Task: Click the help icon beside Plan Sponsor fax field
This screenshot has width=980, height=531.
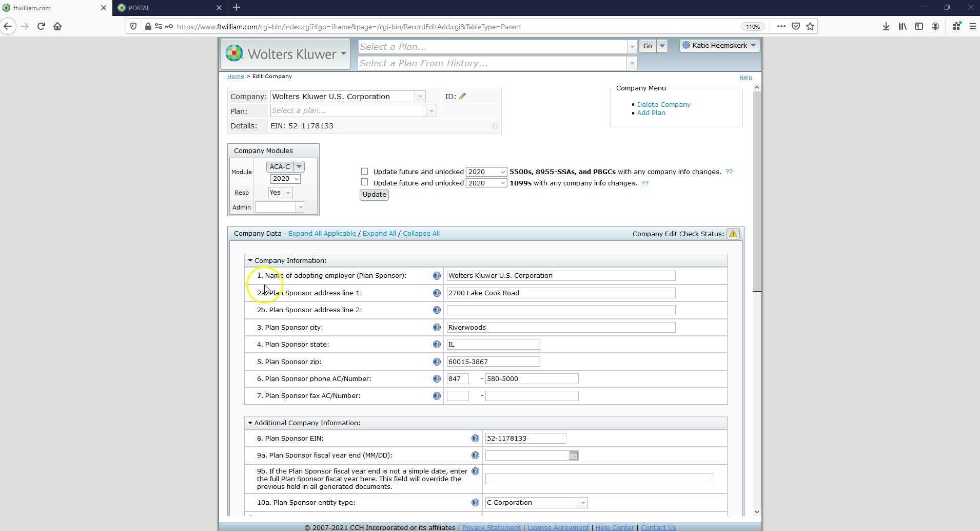Action: click(x=437, y=396)
